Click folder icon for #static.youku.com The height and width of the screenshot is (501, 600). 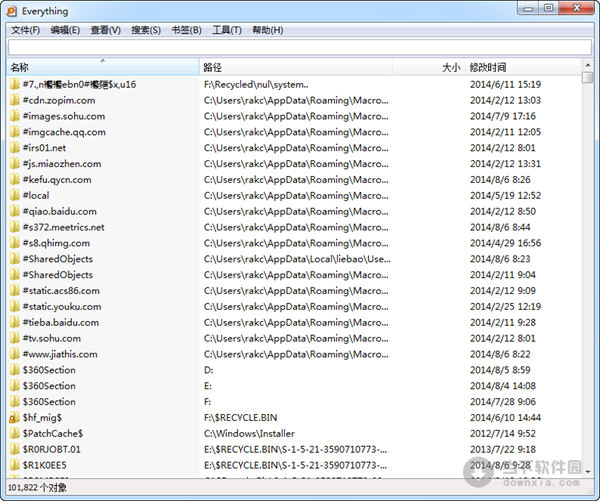tap(14, 306)
